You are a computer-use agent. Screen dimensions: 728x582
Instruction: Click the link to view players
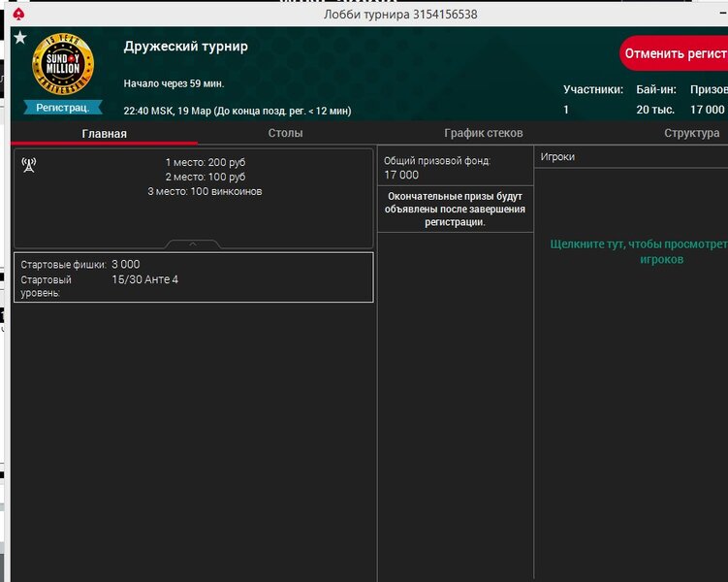click(638, 252)
